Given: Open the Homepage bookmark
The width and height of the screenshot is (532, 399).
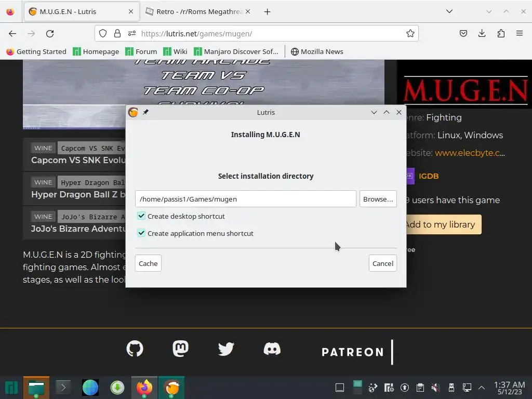Looking at the screenshot, I should (x=96, y=51).
